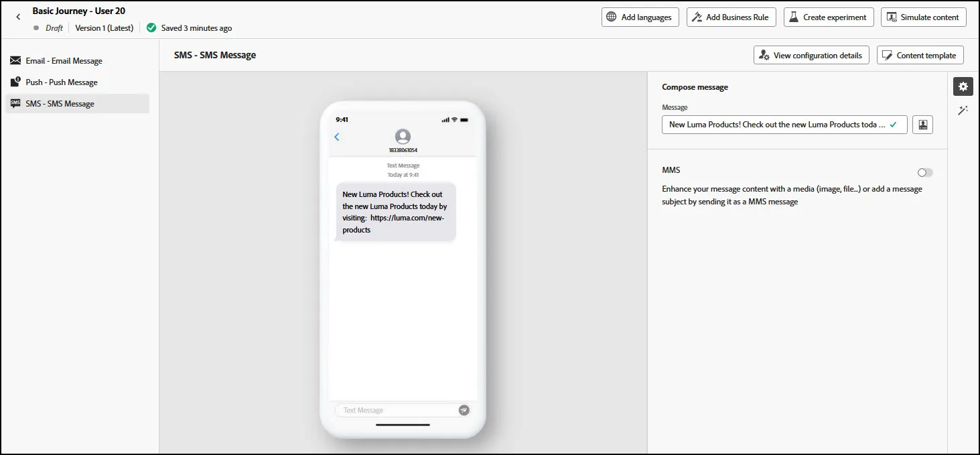Image resolution: width=980 pixels, height=455 pixels.
Task: Click the Content template button
Action: tap(920, 55)
